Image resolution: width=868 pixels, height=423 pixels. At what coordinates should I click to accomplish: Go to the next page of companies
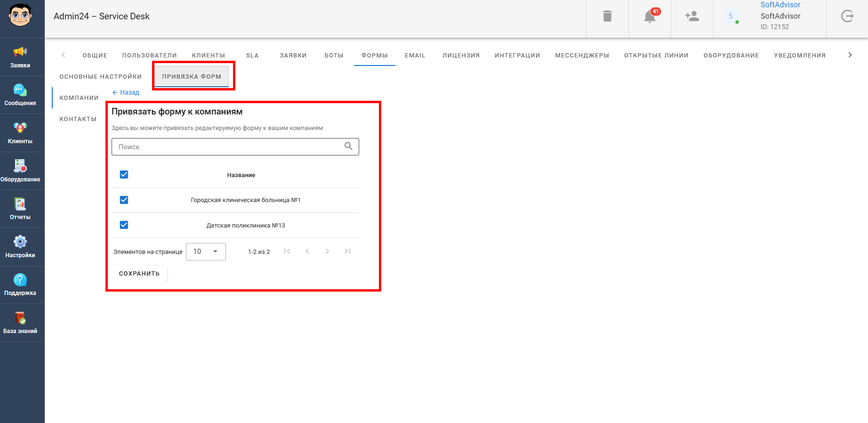(327, 252)
